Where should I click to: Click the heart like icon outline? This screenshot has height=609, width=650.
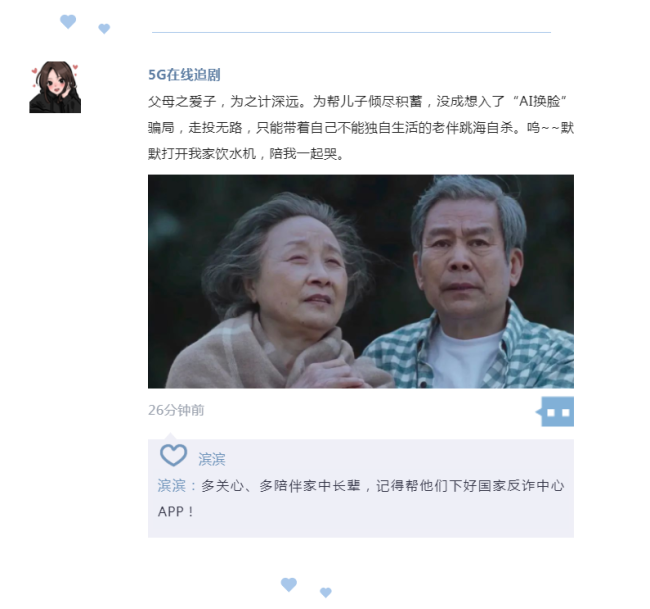pos(173,455)
